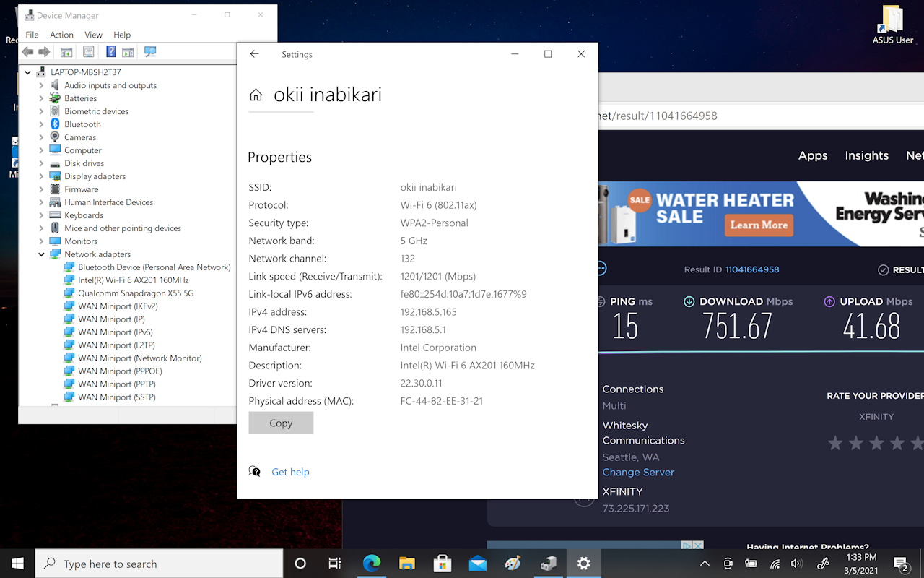The width and height of the screenshot is (924, 578).
Task: Select Qualcomm Snapdragon X55 5G adapter
Action: [136, 293]
